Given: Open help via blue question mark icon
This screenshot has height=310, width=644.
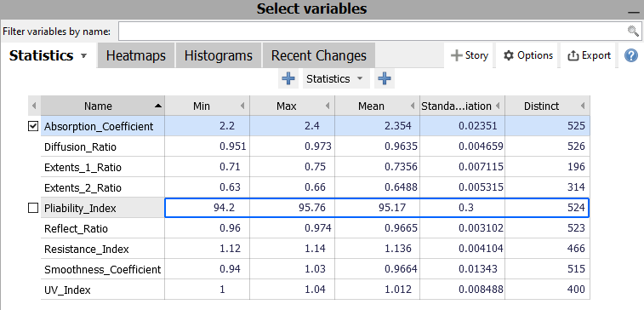Looking at the screenshot, I should pyautogui.click(x=631, y=55).
